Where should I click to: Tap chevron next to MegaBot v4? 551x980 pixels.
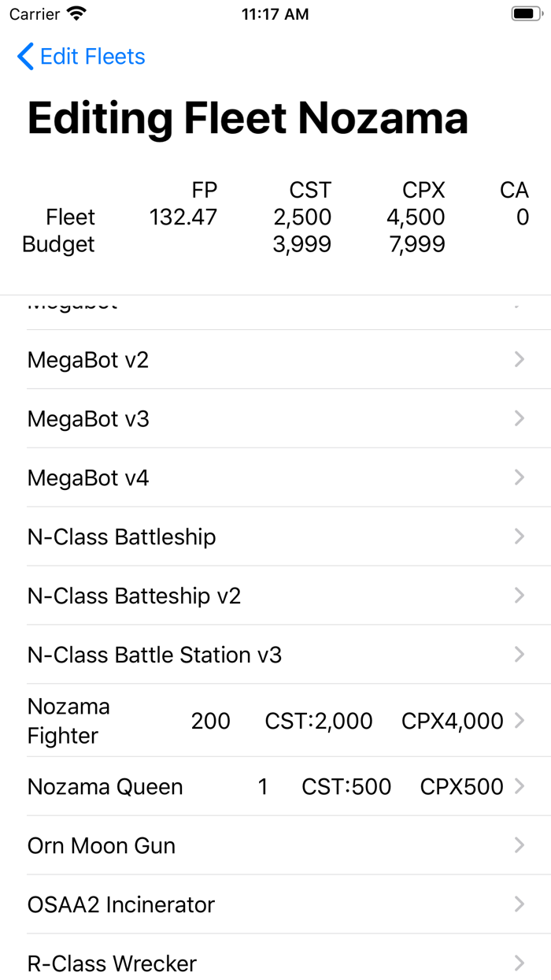pyautogui.click(x=519, y=477)
